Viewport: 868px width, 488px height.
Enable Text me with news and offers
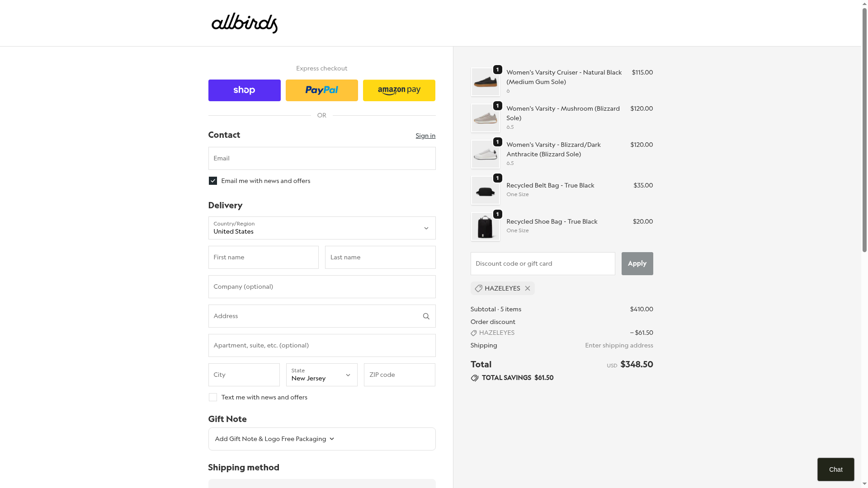[x=213, y=397]
